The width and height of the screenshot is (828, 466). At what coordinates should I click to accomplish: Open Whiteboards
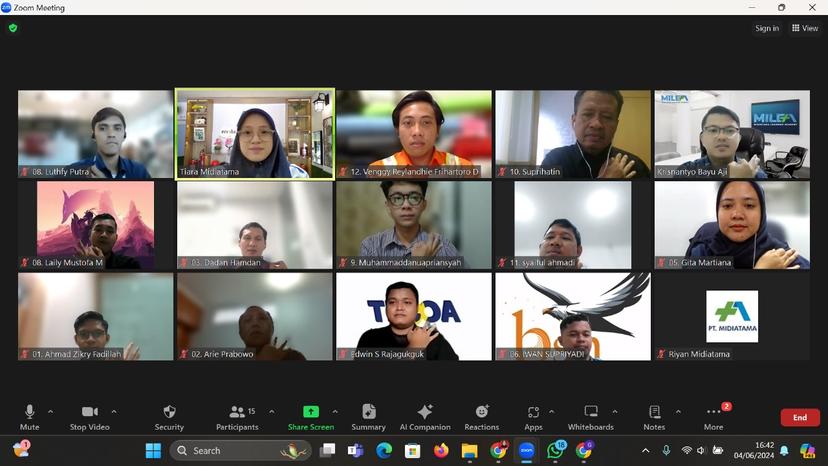pyautogui.click(x=591, y=417)
